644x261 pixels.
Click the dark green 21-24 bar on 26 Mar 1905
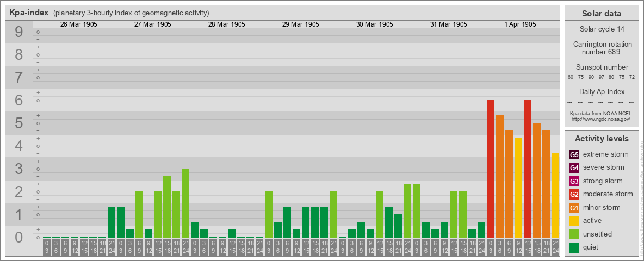(x=112, y=222)
